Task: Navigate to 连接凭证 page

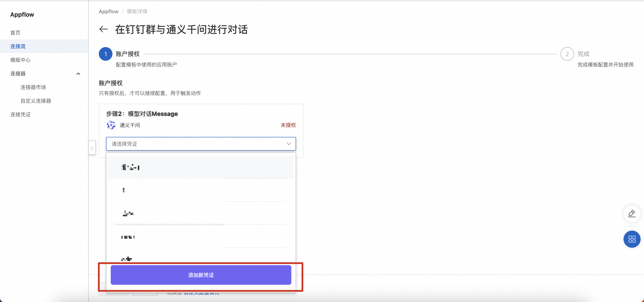Action: pyautogui.click(x=20, y=115)
